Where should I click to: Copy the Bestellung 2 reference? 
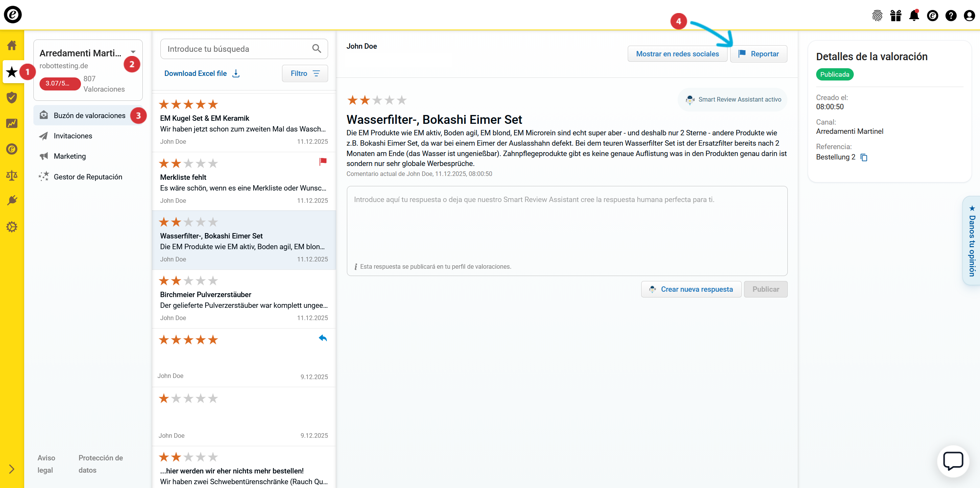pos(864,158)
